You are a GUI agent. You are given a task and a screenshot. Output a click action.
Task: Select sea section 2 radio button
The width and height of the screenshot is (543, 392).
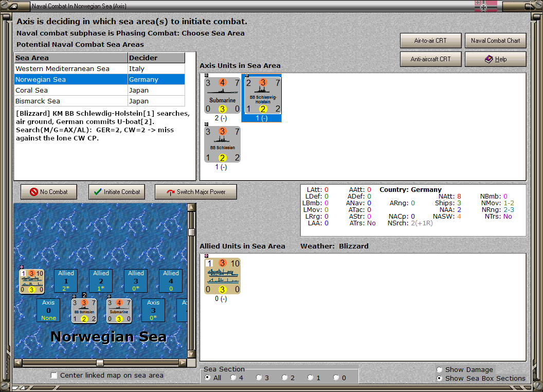284,378
